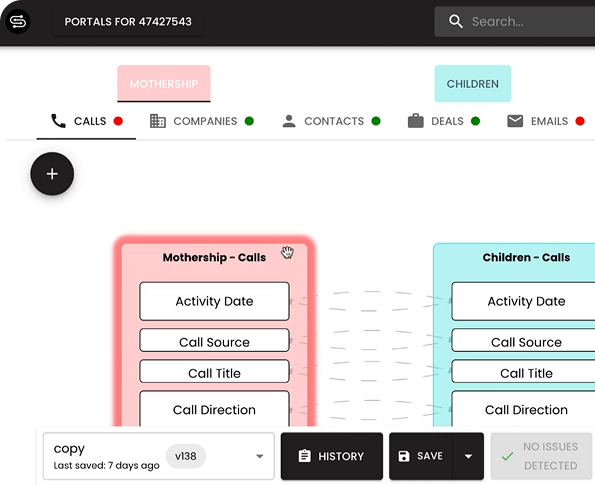Click the search magnifier icon
The height and width of the screenshot is (485, 595).
pyautogui.click(x=455, y=22)
